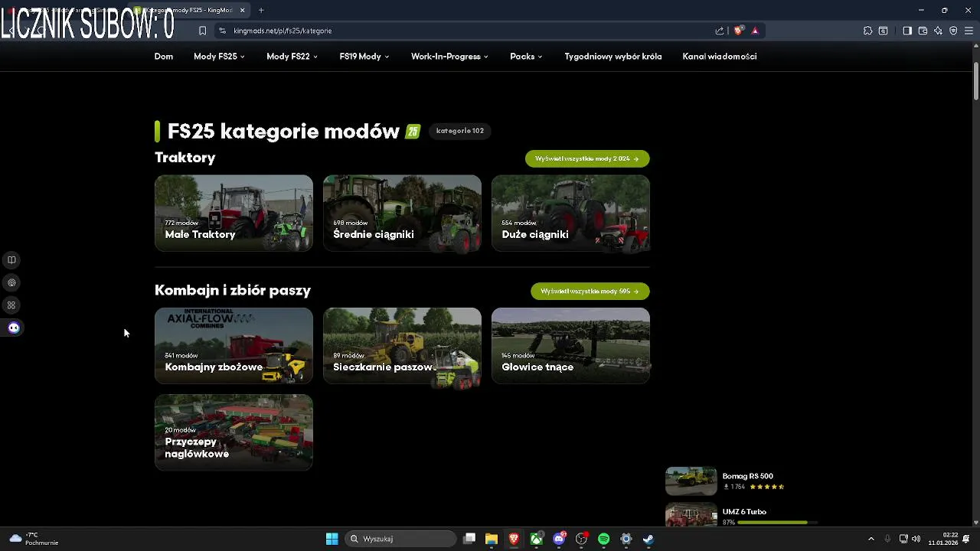Click the volume speaker tray icon

click(916, 539)
